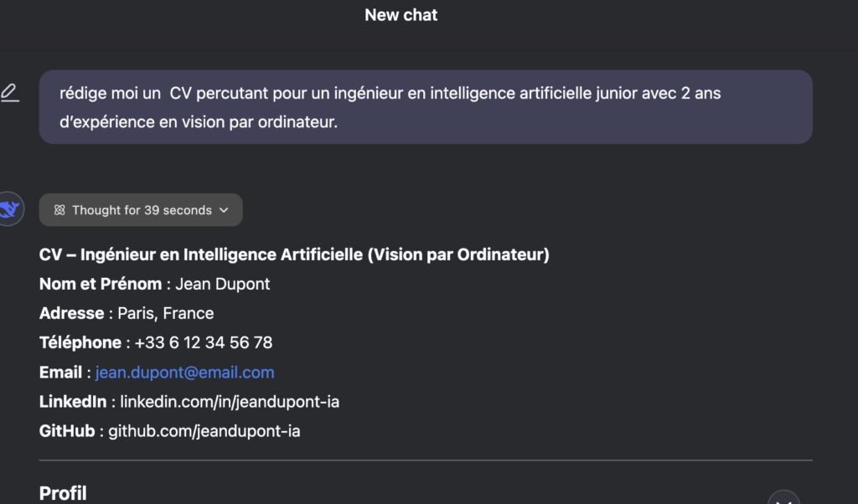The image size is (858, 504).
Task: Click the scroll-to-bottom arrow button
Action: coord(783,498)
